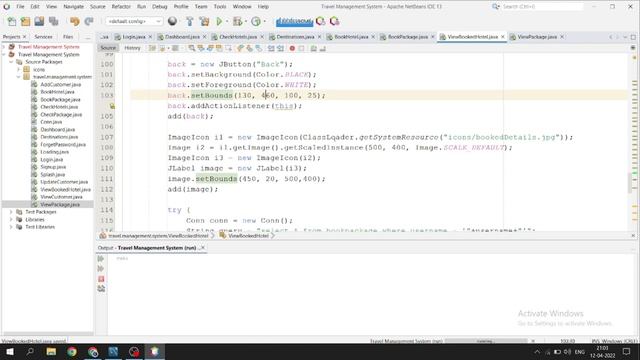This screenshot has width=640, height=360.
Task: Click the globe browser icon in toolbar
Action: point(172,21)
